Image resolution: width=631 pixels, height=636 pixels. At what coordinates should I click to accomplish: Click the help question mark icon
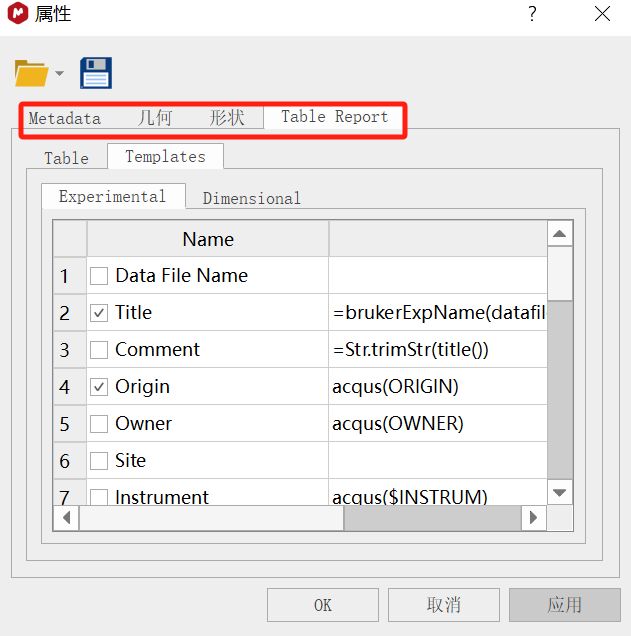click(x=532, y=14)
